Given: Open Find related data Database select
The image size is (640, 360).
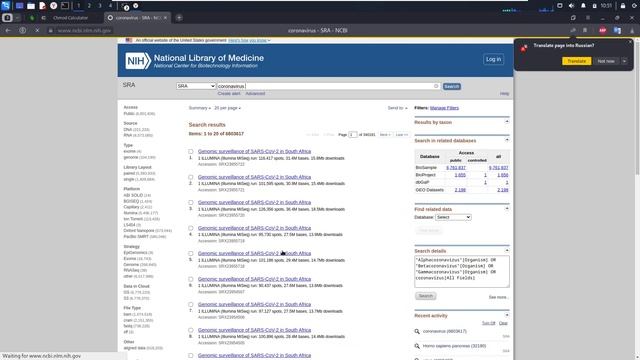Looking at the screenshot, I should click(x=453, y=217).
